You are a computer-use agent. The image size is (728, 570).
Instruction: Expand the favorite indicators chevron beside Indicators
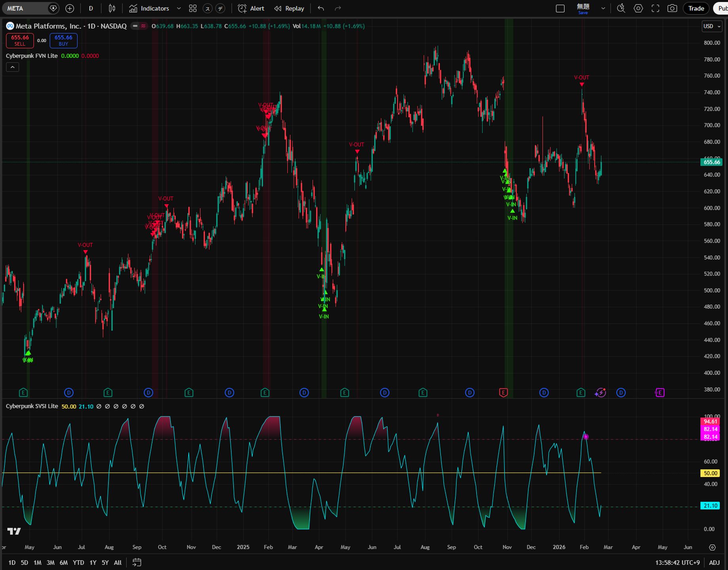click(x=178, y=8)
